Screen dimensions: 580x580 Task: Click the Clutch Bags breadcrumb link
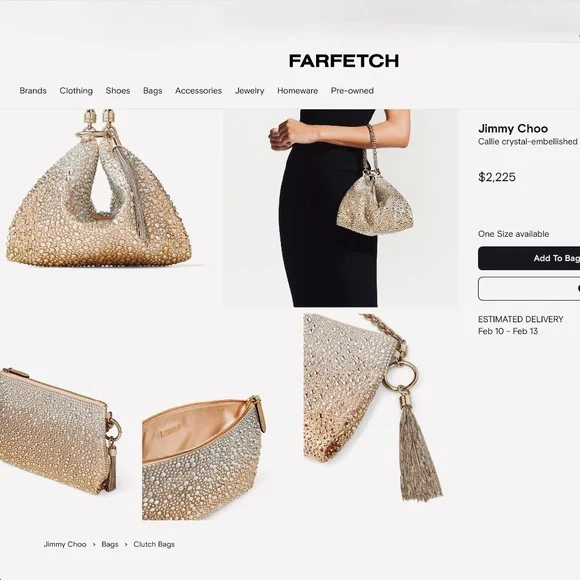pyautogui.click(x=154, y=544)
